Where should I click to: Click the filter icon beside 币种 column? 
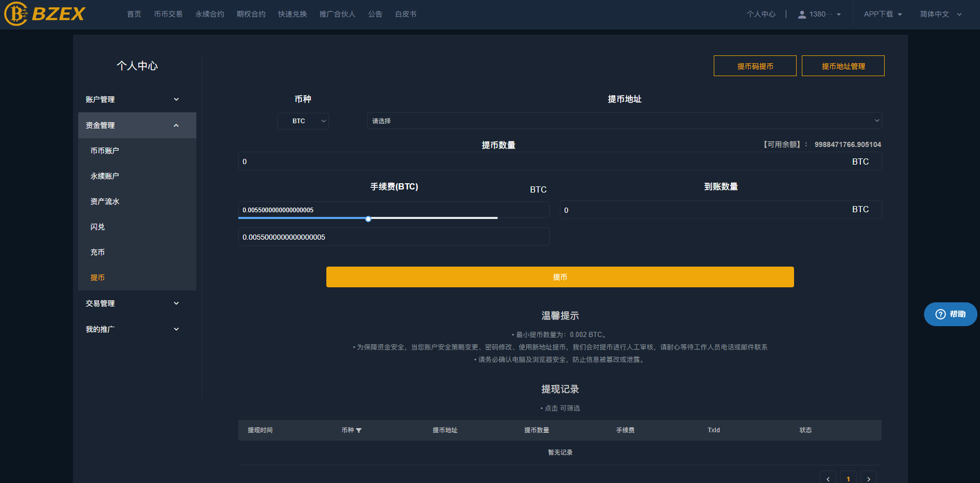tap(359, 431)
